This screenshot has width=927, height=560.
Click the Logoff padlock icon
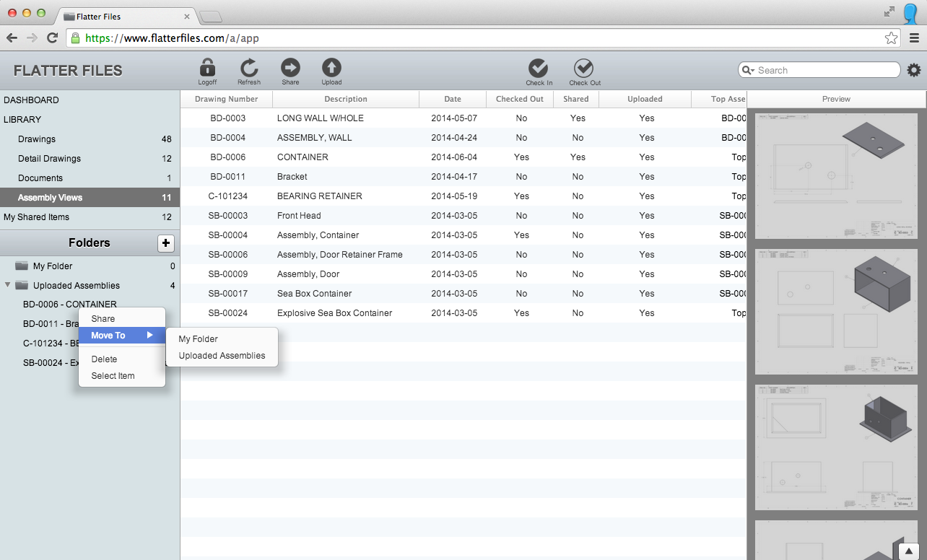point(207,67)
